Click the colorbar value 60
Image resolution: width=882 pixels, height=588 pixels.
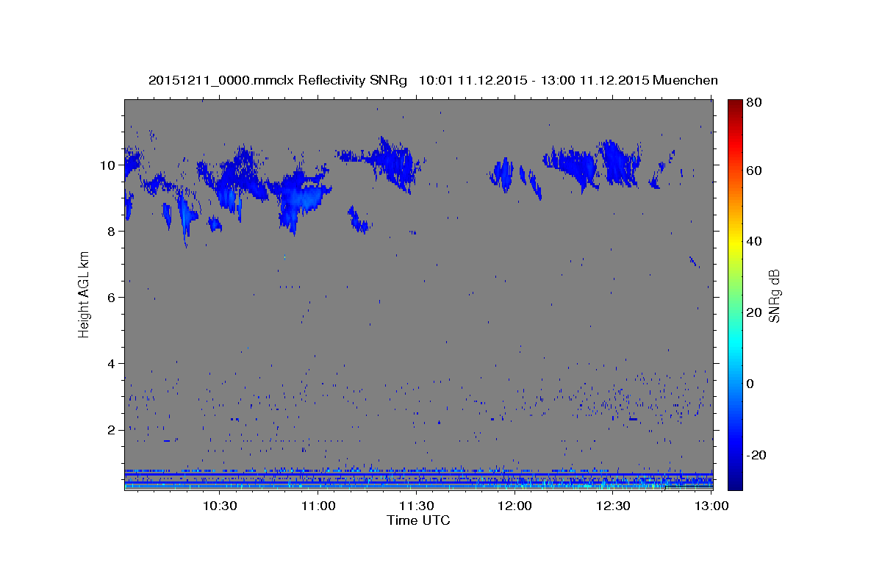click(753, 171)
